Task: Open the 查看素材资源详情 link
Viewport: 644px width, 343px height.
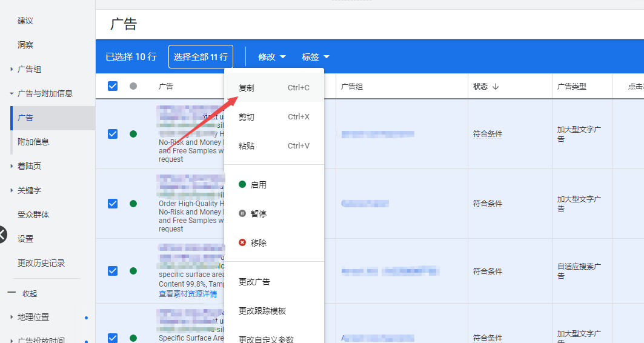Action: [188, 294]
